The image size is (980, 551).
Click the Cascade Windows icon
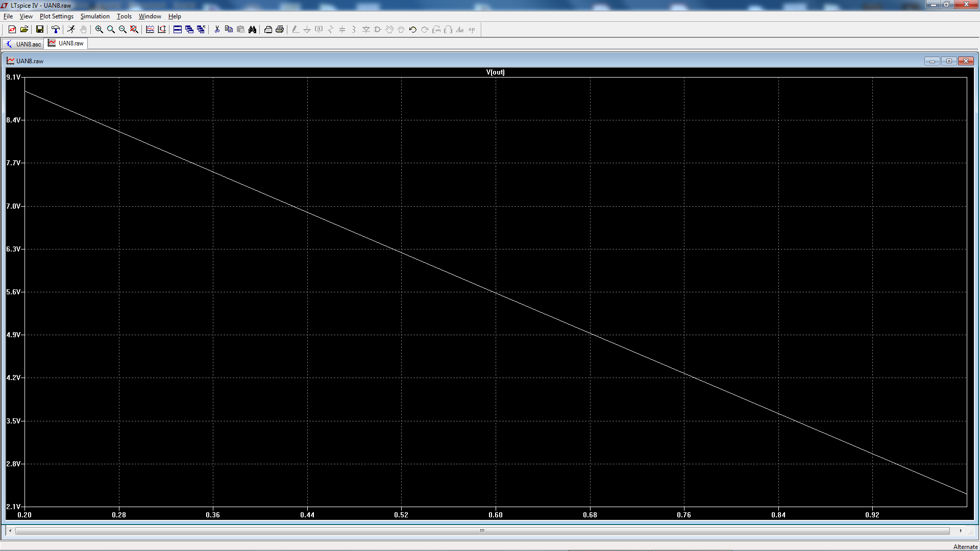(x=189, y=30)
